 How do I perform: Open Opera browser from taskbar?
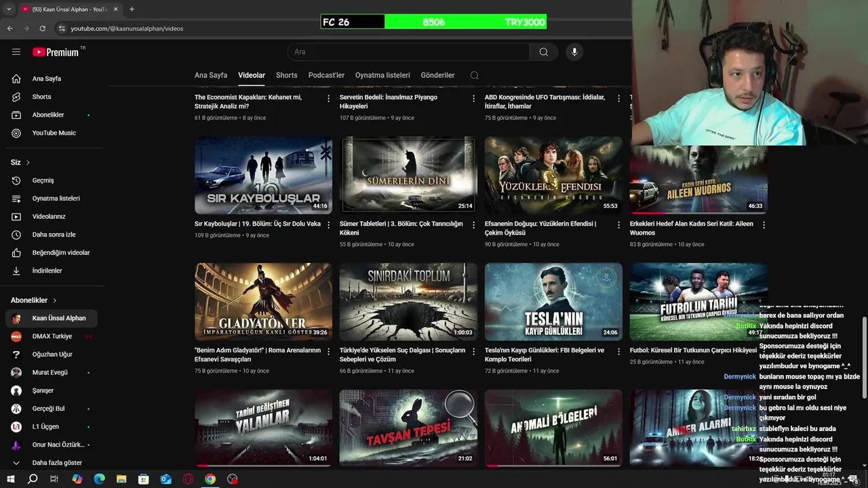pos(188,479)
